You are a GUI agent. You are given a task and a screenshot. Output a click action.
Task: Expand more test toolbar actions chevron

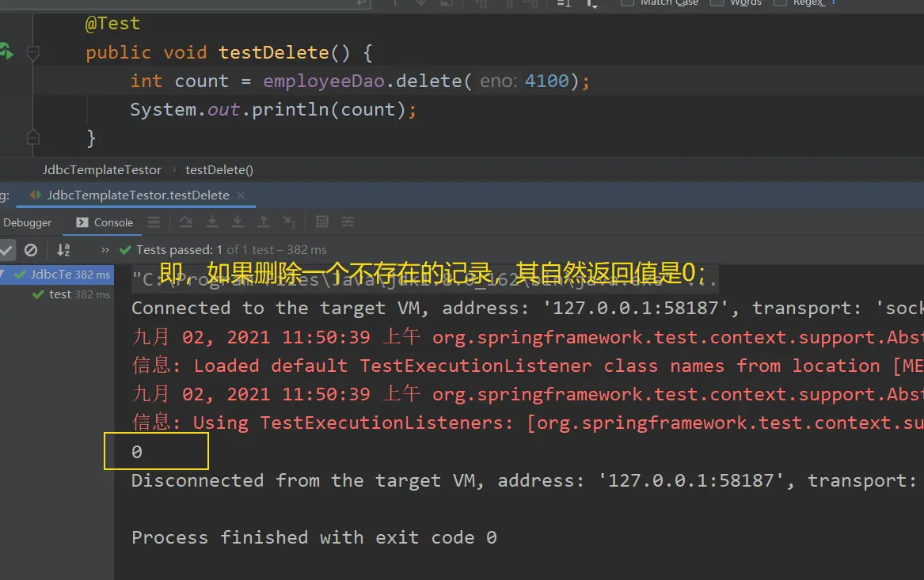coord(105,250)
